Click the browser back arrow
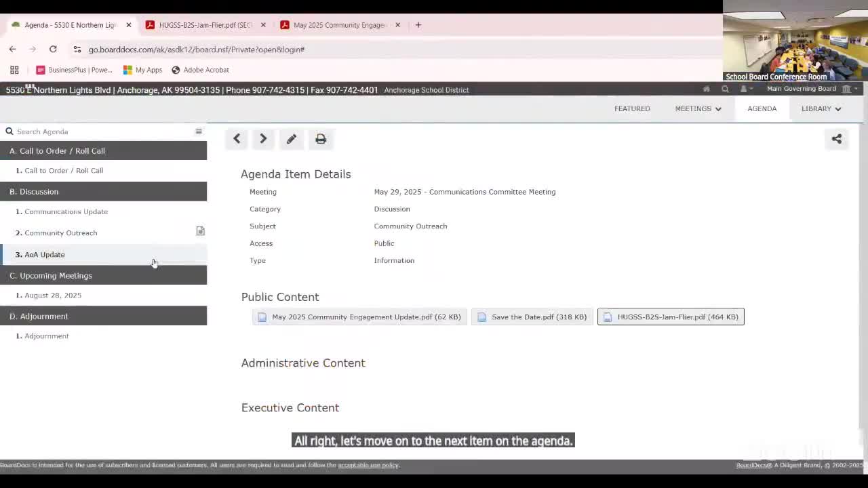 tap(13, 49)
